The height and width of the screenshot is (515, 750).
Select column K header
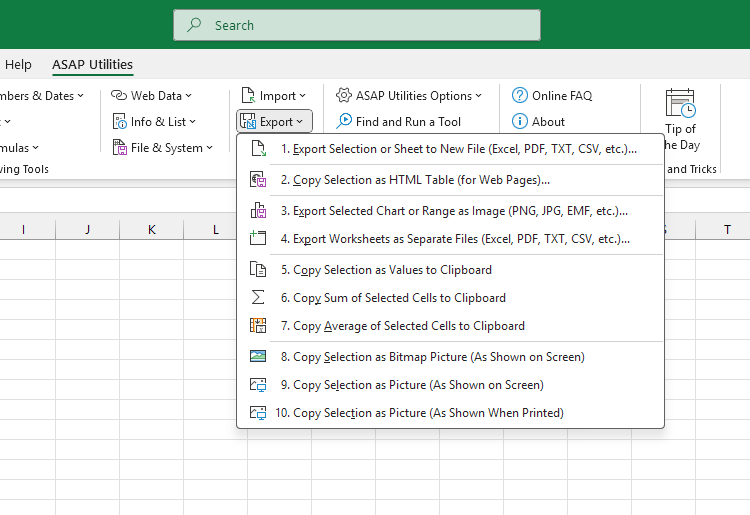click(152, 230)
